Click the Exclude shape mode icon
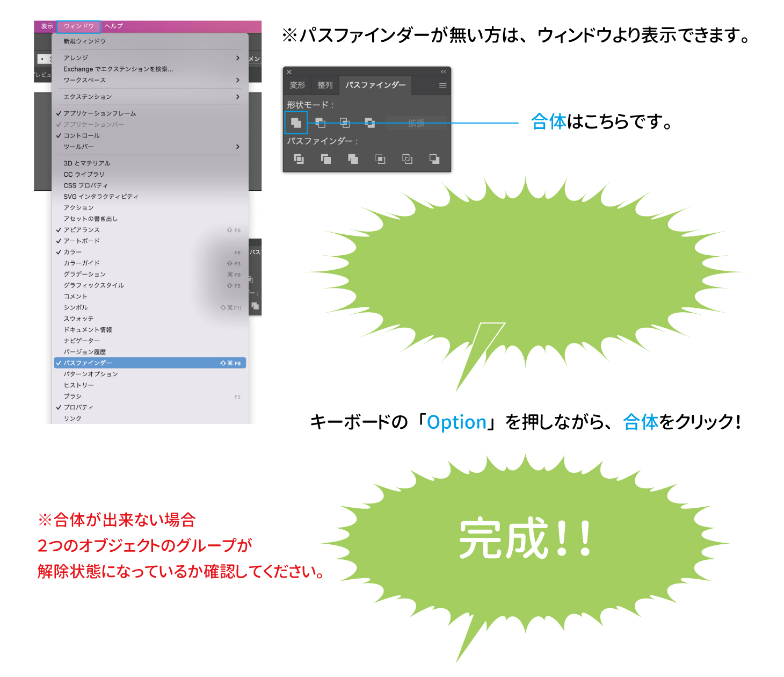784x677 pixels. coord(369,123)
